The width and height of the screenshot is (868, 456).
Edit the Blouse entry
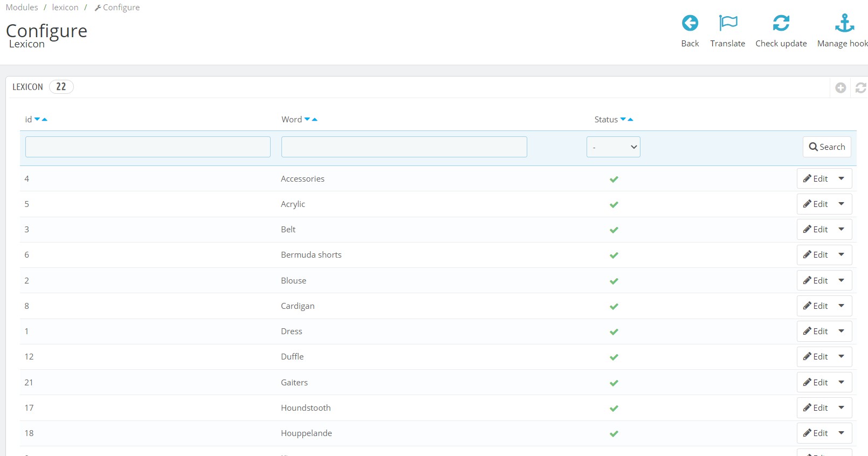tap(815, 280)
